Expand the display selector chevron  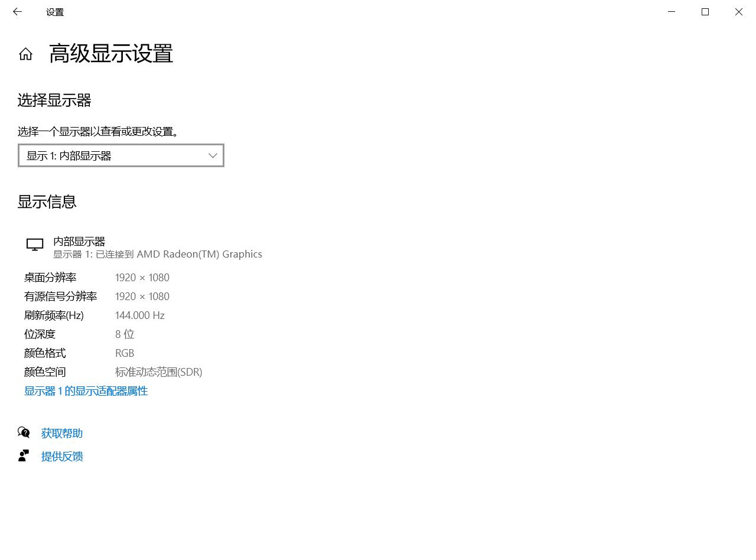coord(213,155)
